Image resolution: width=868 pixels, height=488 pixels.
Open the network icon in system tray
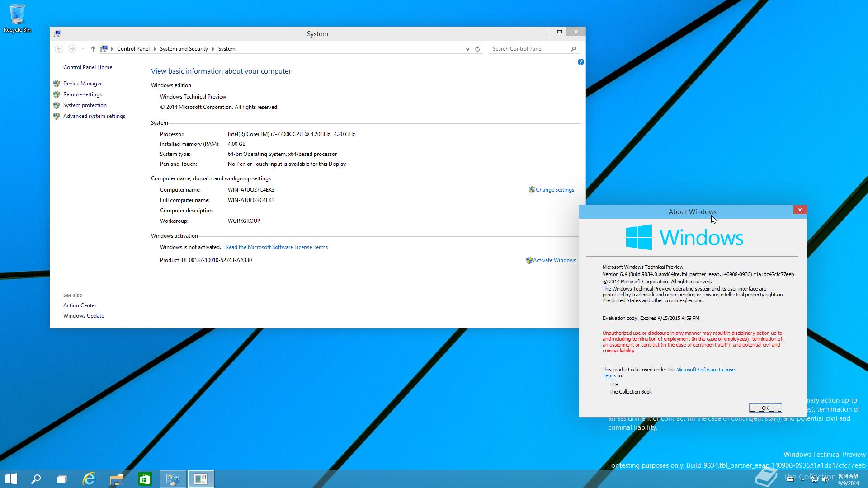pos(815,479)
